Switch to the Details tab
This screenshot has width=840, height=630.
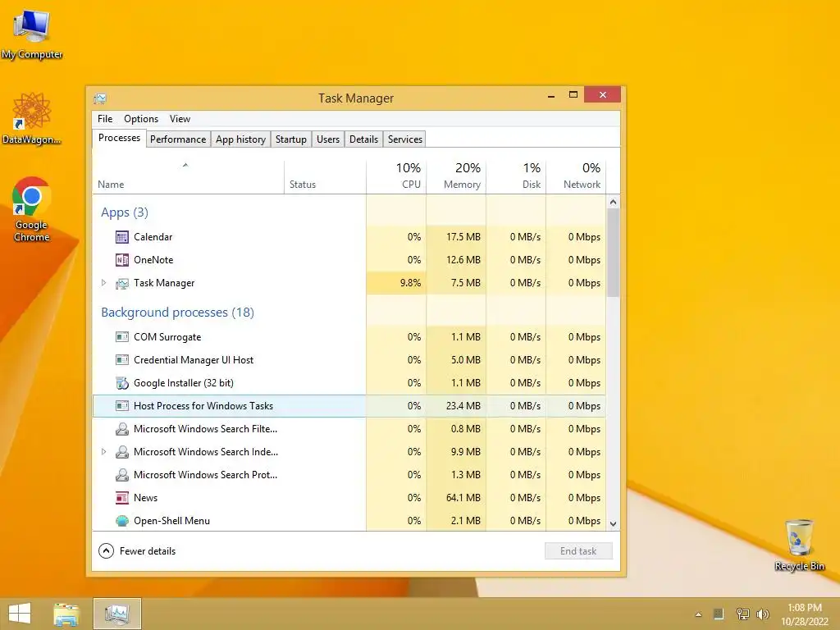coord(363,139)
